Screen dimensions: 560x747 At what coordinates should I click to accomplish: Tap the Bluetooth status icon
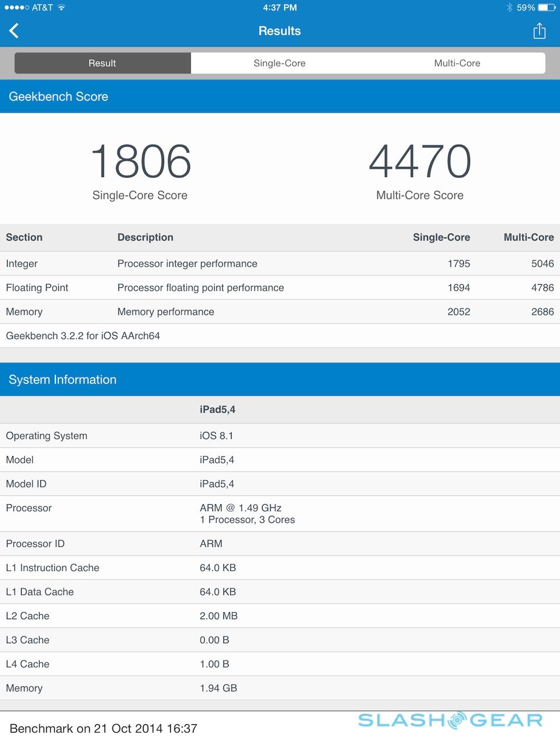tap(509, 8)
